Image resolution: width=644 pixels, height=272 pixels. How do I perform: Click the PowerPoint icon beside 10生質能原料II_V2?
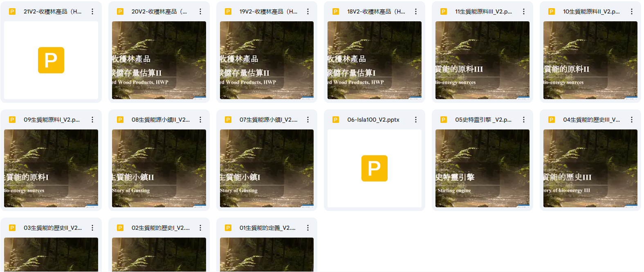click(x=552, y=11)
